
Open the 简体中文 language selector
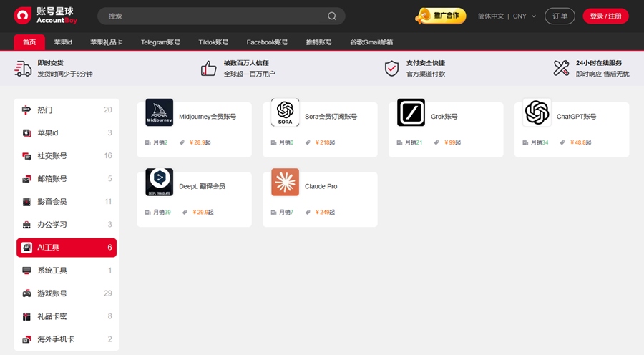point(491,16)
